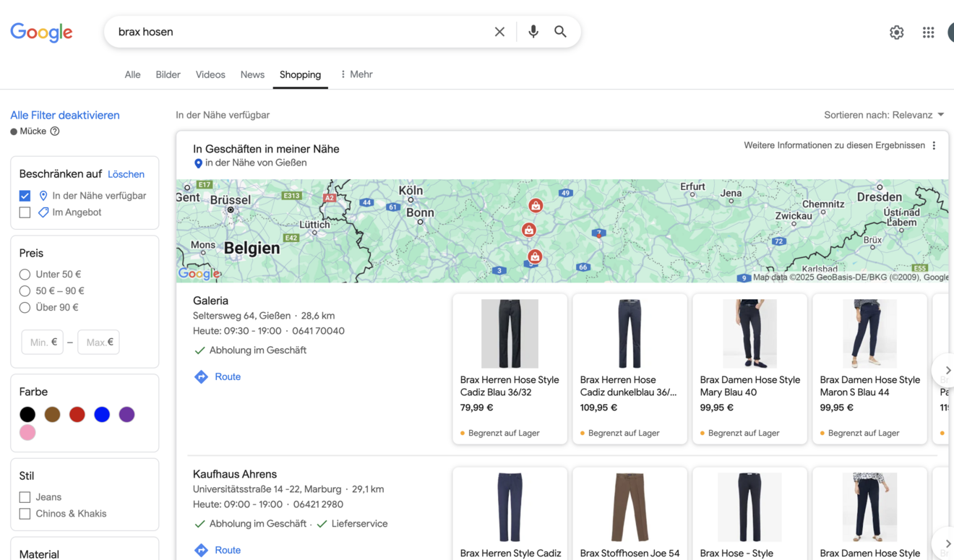This screenshot has width=954, height=560.
Task: Click the magnifying glass search icon
Action: [x=561, y=32]
